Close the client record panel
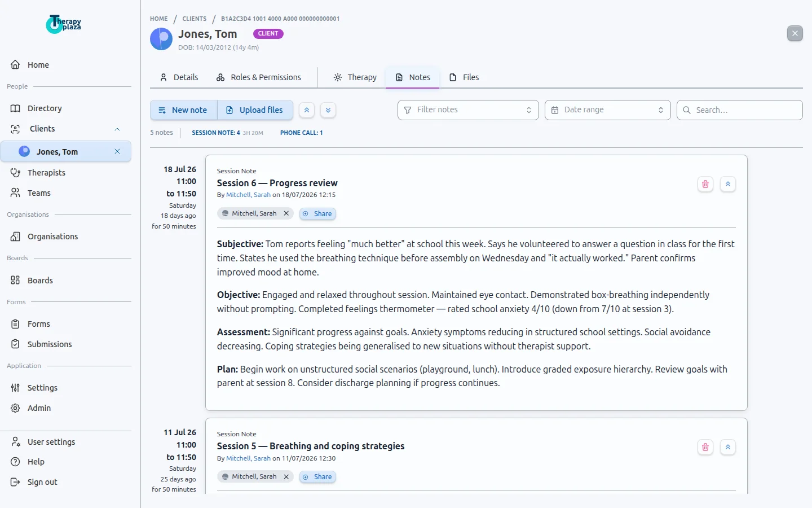The image size is (812, 508). coord(795,33)
